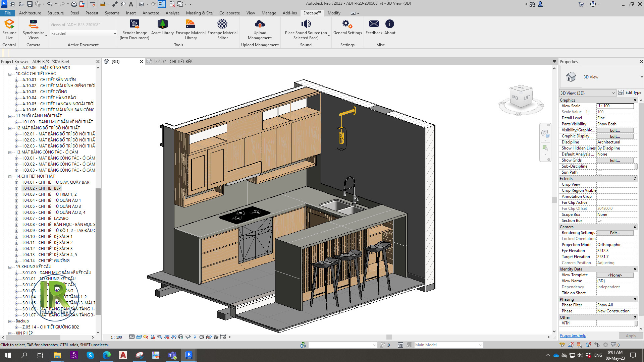Screen dimensions: 644x362
Task: Uncheck the Section Box checkbox
Action: click(600, 221)
